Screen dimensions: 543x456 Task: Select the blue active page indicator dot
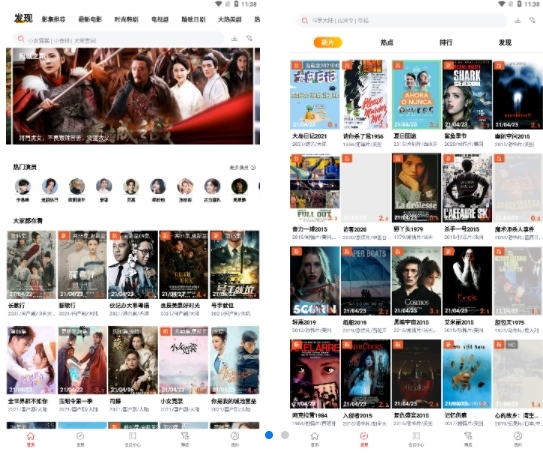coord(269,435)
